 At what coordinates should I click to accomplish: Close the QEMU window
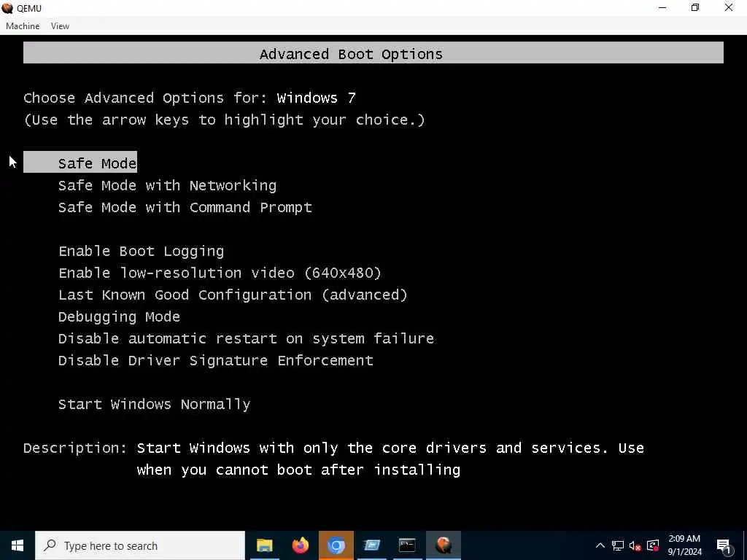[729, 8]
